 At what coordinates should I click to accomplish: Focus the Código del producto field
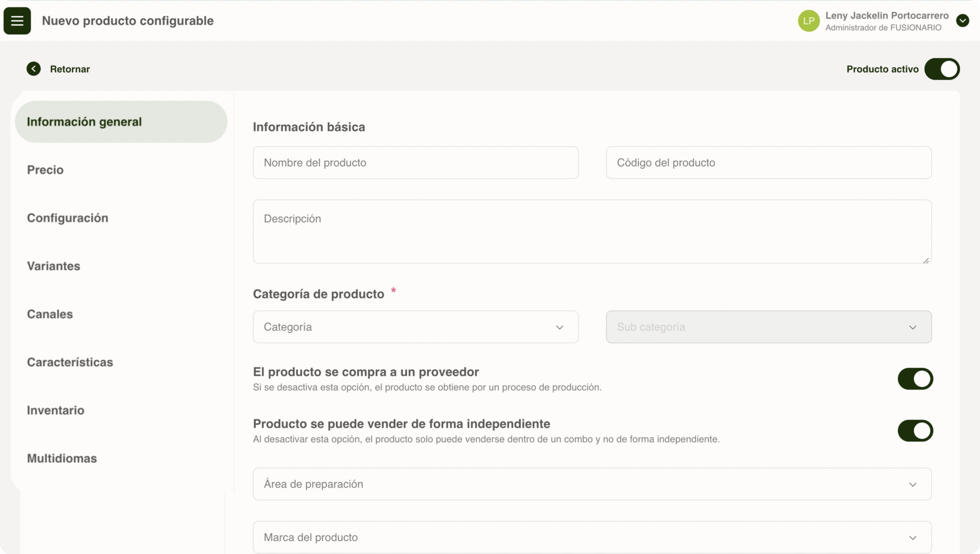point(768,162)
